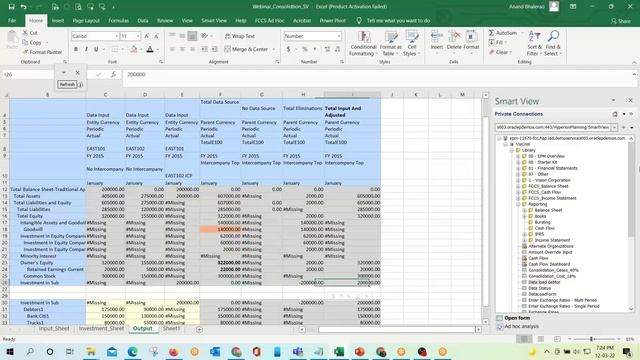The width and height of the screenshot is (640, 360).
Task: Open Smart View connection URL dropdown
Action: click(x=614, y=127)
